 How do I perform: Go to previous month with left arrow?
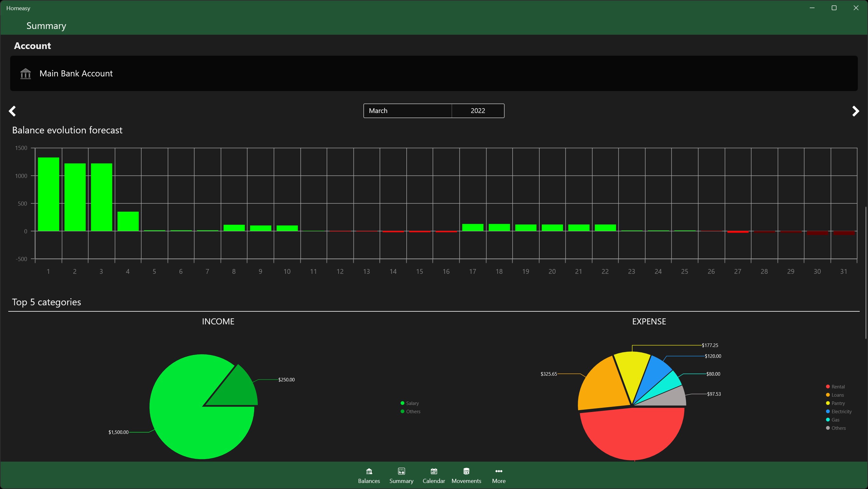[12, 111]
